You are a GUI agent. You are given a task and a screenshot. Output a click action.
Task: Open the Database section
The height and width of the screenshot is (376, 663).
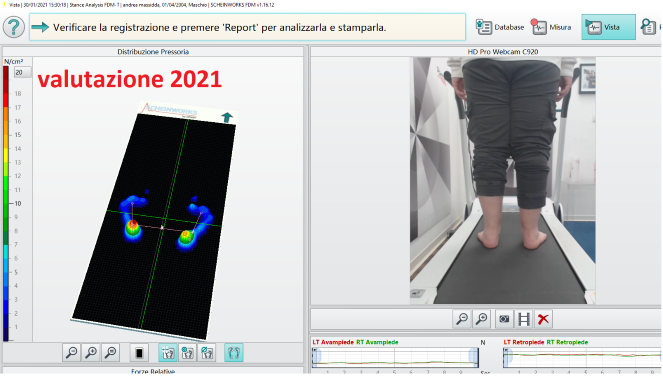coord(499,27)
